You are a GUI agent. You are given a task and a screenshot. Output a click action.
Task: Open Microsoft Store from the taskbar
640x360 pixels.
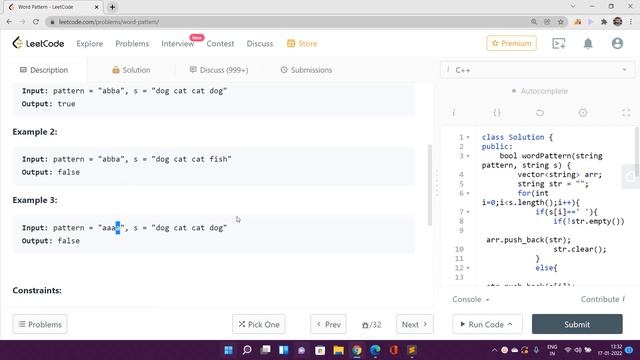(320, 350)
